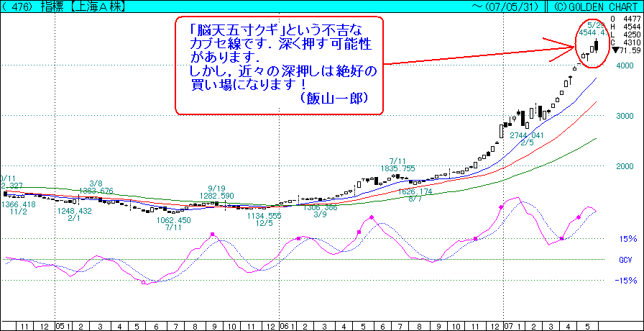The image size is (644, 331).
Task: Click the 4000 price axis label
Action: pos(624,66)
